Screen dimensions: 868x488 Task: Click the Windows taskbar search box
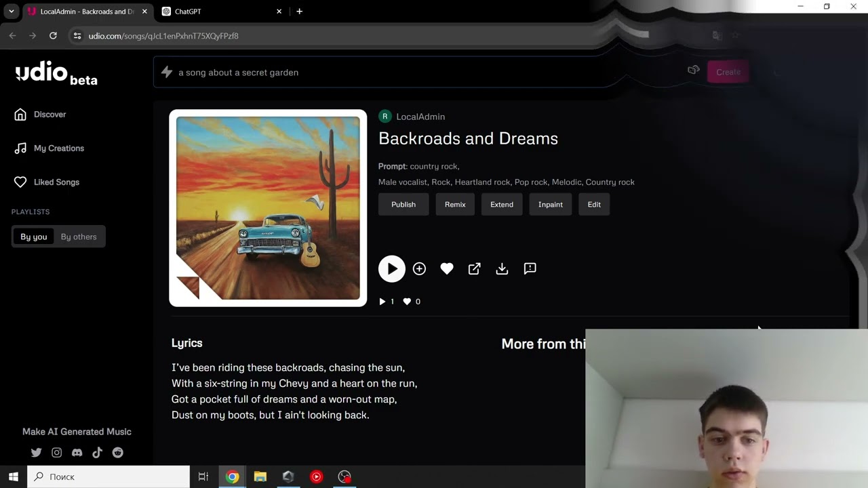pyautogui.click(x=108, y=476)
